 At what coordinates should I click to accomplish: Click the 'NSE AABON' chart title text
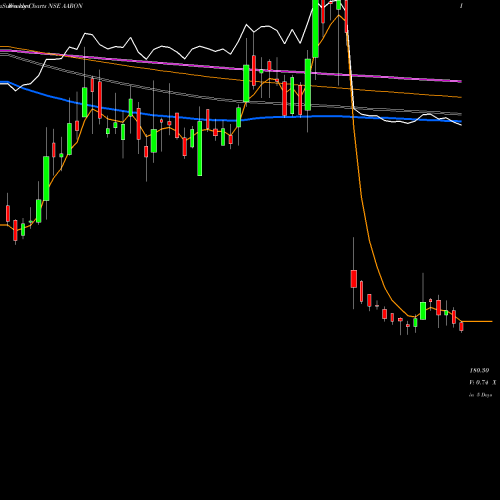point(65,6)
